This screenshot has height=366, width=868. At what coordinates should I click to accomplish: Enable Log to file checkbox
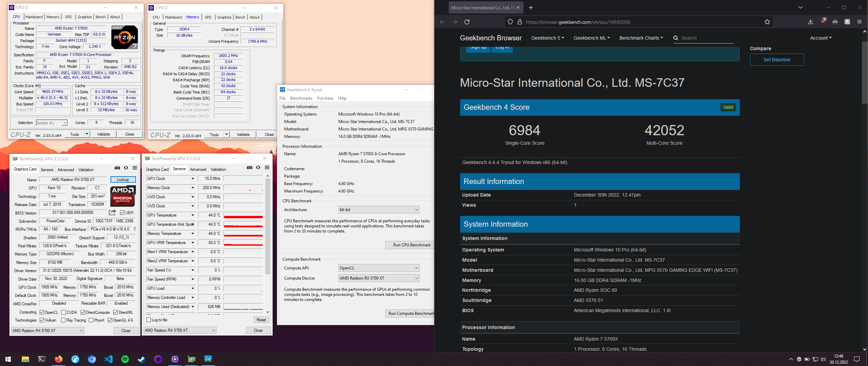coord(149,320)
